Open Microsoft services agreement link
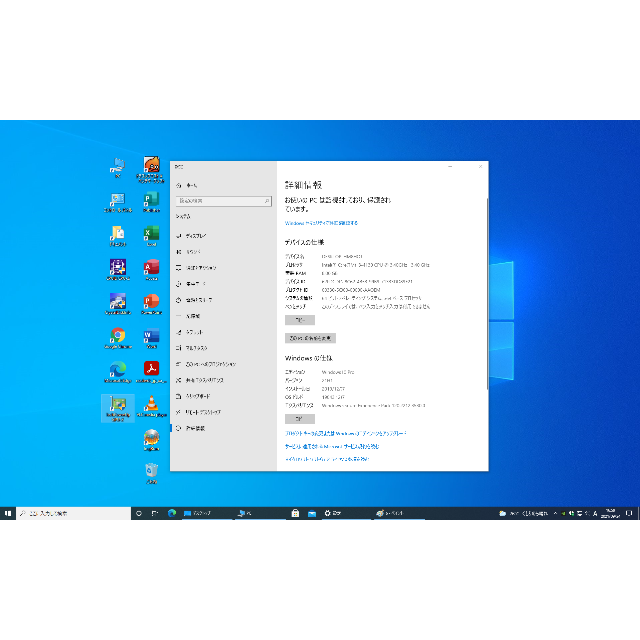This screenshot has height=640, width=640. point(332,446)
